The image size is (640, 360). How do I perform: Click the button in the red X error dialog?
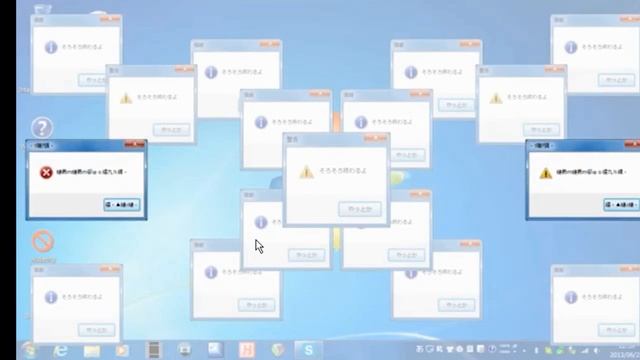click(122, 204)
